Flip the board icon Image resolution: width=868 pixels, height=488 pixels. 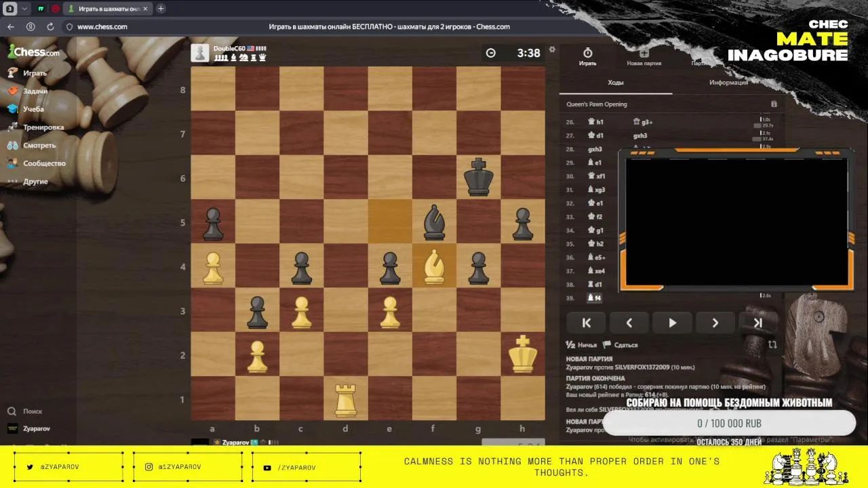pos(772,344)
